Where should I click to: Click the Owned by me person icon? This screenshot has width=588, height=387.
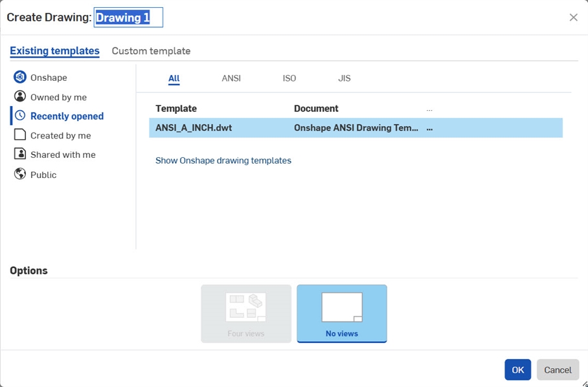tap(20, 96)
